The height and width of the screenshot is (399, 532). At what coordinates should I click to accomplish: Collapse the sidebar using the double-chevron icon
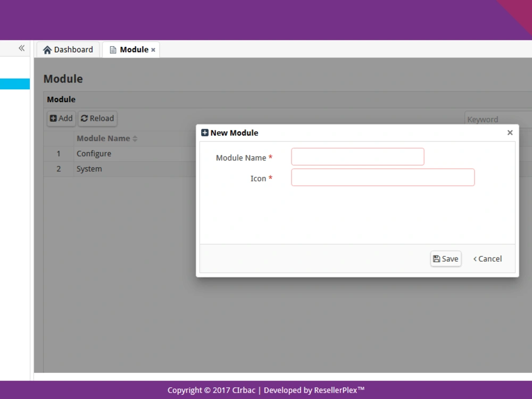[x=22, y=48]
